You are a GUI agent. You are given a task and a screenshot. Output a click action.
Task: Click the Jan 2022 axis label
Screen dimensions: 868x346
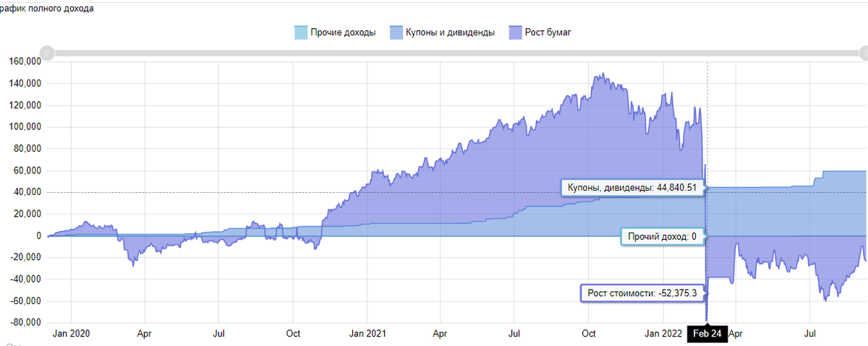click(663, 334)
